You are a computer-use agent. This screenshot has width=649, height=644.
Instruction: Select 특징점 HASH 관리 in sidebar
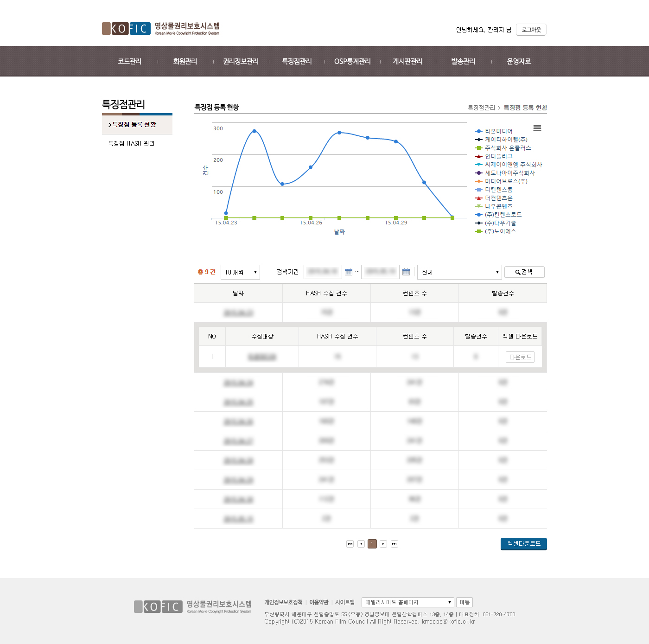coord(131,144)
